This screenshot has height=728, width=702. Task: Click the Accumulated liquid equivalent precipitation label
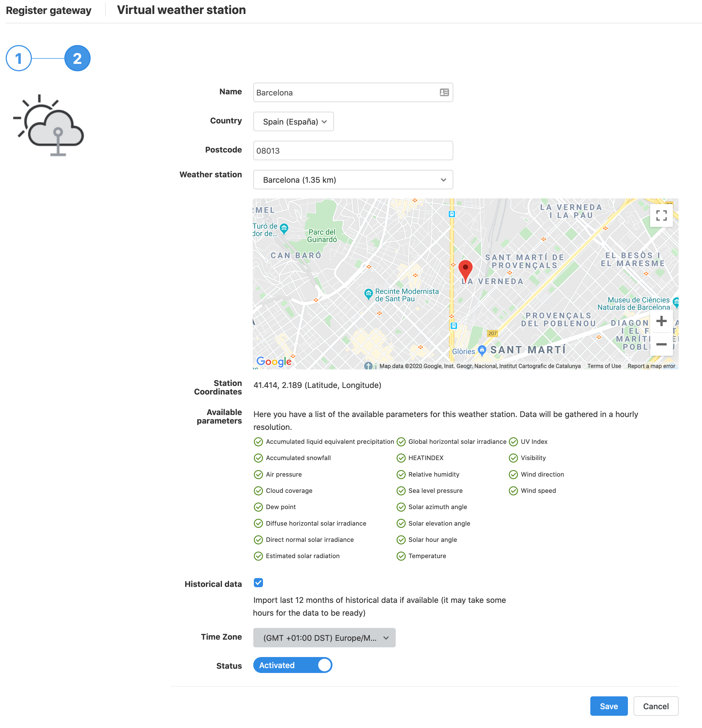tap(330, 442)
